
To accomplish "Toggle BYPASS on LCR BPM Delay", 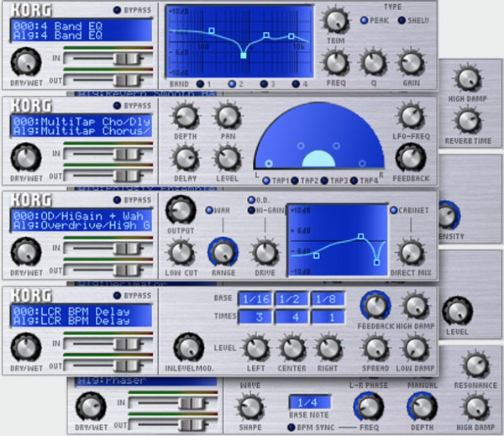I will [117, 296].
